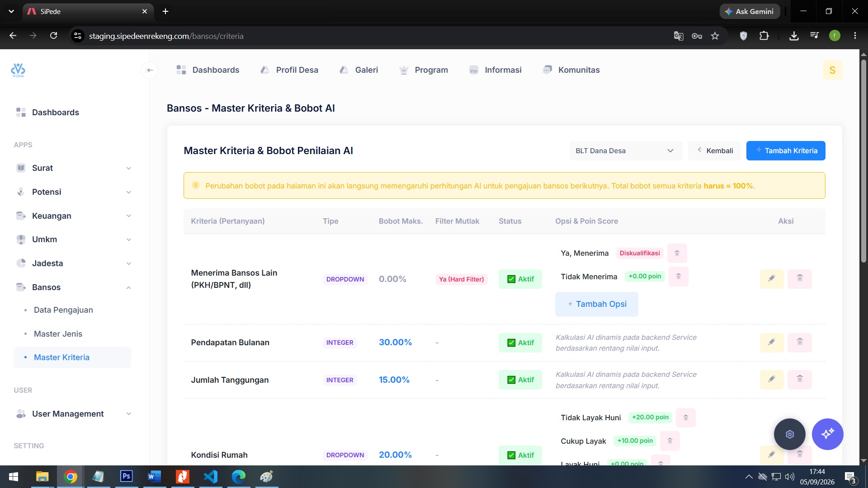
Task: Open the Komunitas top menu
Action: click(x=571, y=70)
